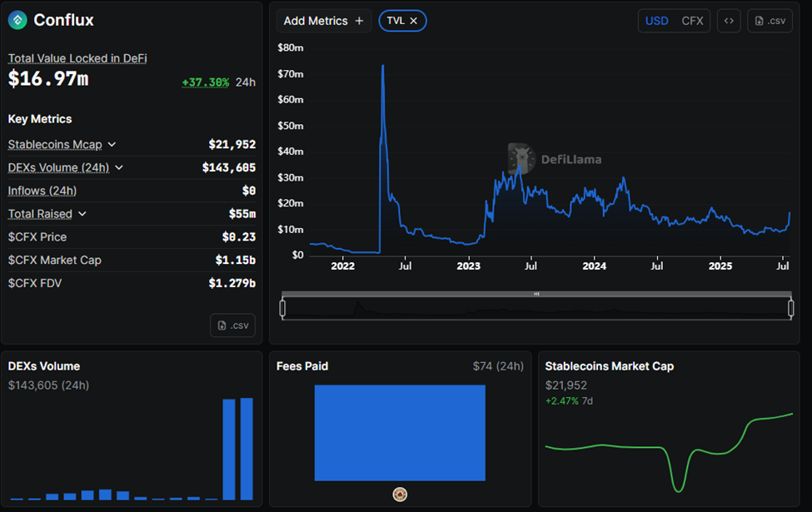Click the Inflows (24h) label
The width and height of the screenshot is (812, 512).
(x=42, y=191)
